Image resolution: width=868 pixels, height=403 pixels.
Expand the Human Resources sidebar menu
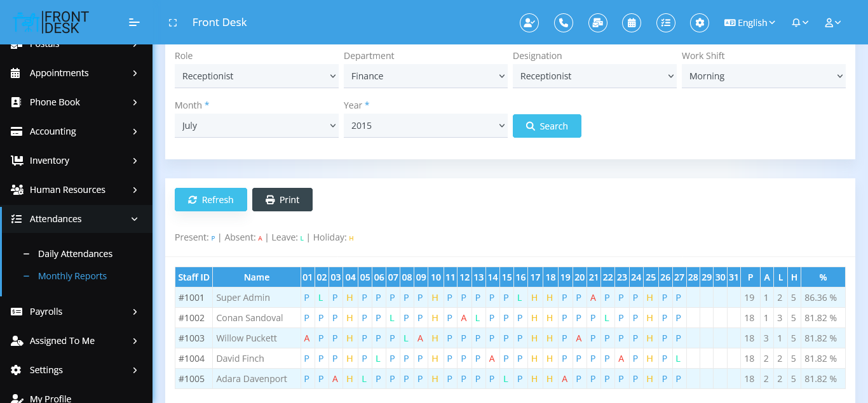[76, 190]
